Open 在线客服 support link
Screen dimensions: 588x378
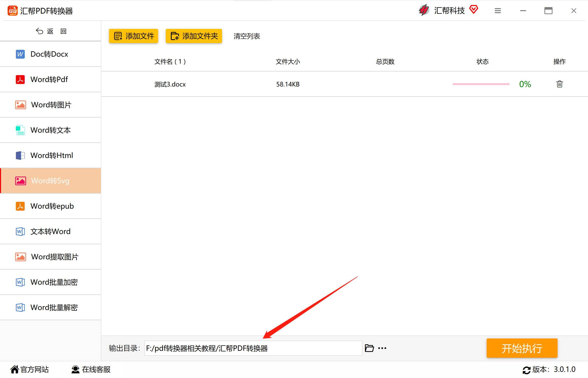96,370
